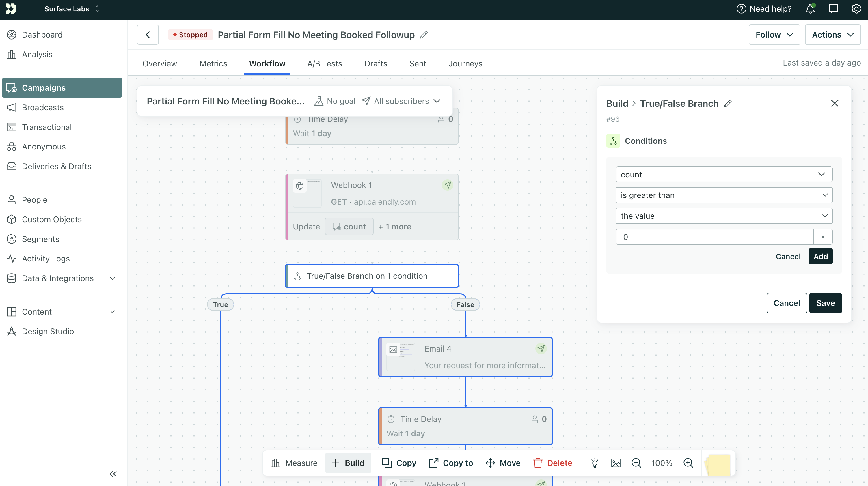
Task: Open the count attribute dropdown
Action: tap(723, 175)
